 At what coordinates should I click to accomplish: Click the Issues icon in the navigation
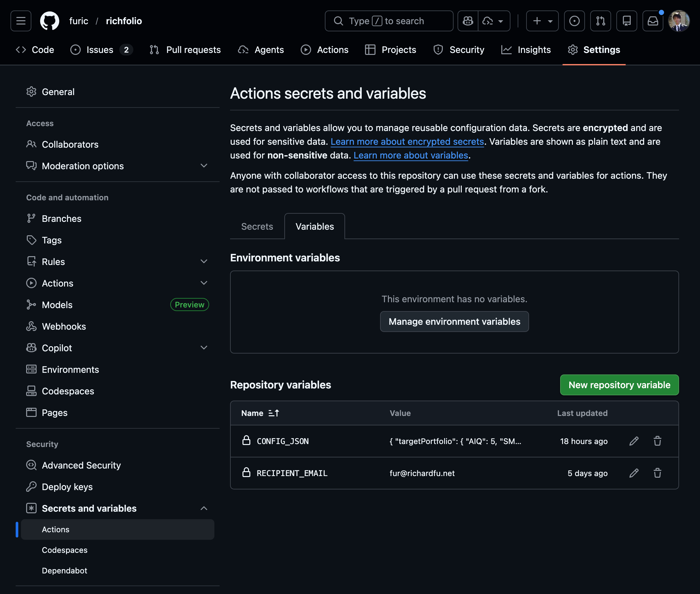pos(75,50)
